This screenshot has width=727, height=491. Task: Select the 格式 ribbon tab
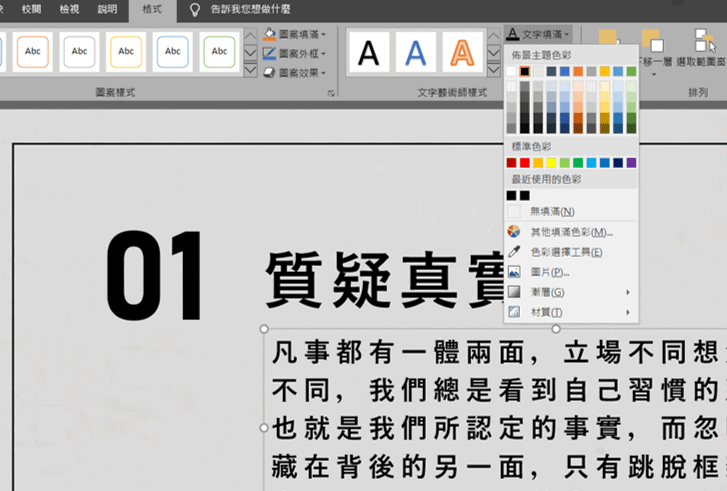pos(153,10)
